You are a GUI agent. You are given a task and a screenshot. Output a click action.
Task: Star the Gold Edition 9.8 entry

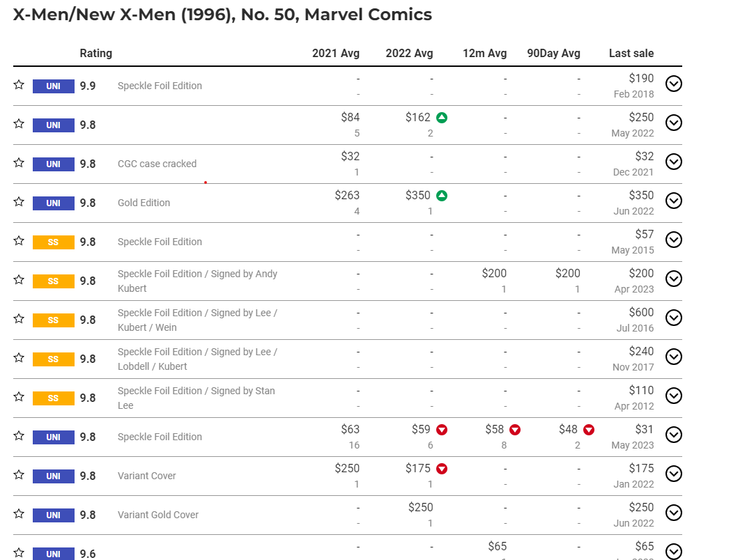point(19,201)
